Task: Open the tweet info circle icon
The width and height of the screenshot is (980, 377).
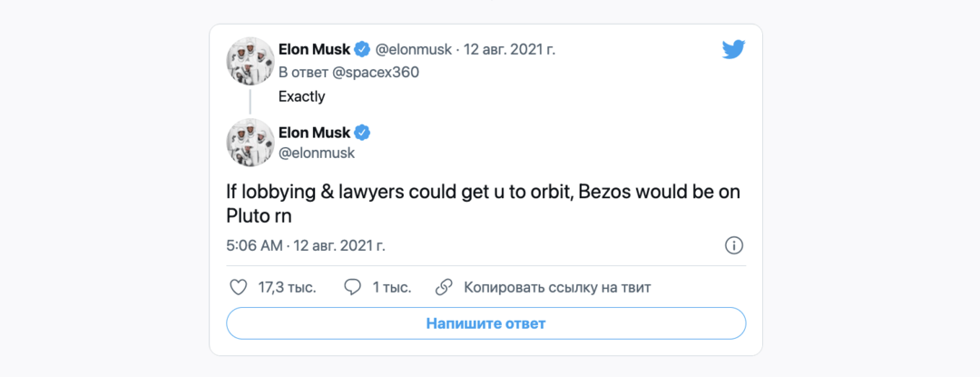Action: [x=734, y=245]
